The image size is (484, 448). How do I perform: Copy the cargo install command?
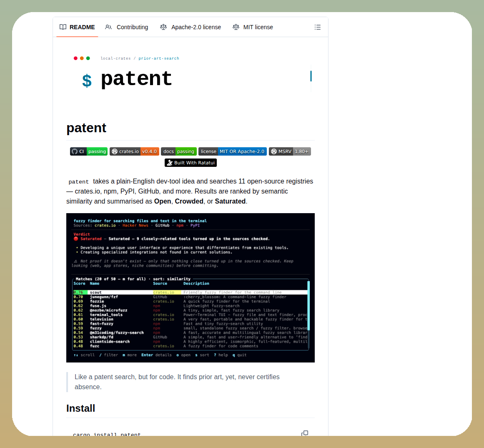(305, 433)
